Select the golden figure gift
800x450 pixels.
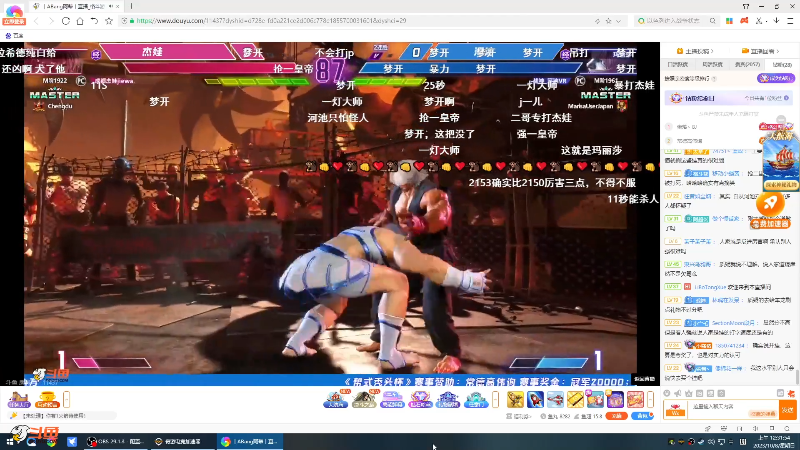tap(515, 399)
